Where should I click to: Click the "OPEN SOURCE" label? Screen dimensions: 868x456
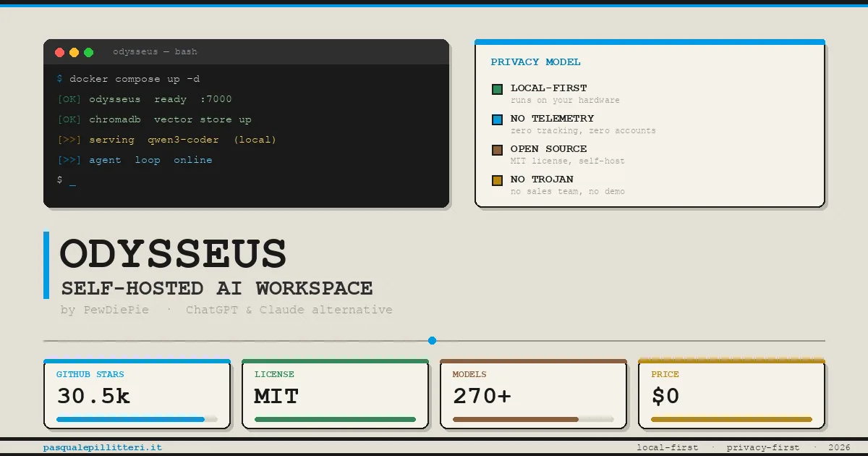(549, 149)
